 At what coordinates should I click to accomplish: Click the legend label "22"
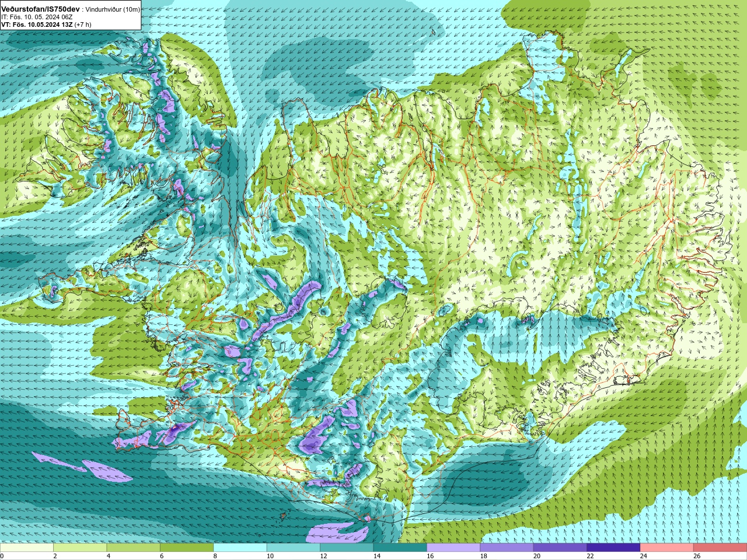(x=590, y=556)
